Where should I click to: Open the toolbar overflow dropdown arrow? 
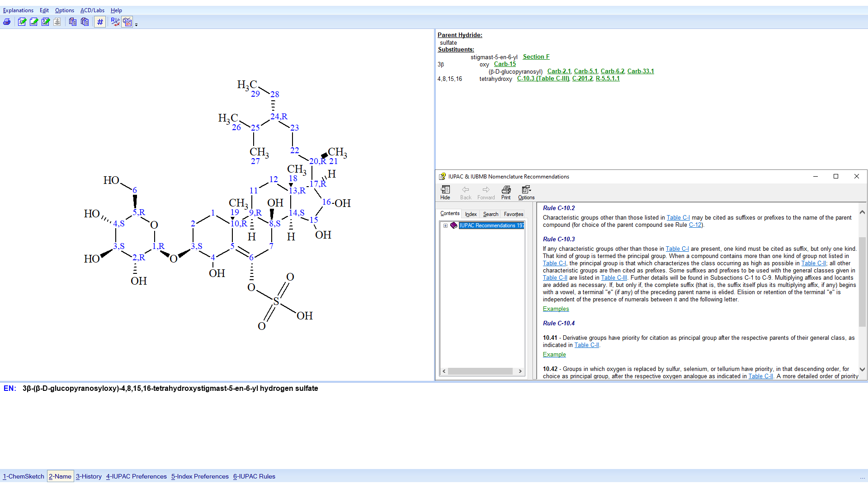click(x=136, y=24)
